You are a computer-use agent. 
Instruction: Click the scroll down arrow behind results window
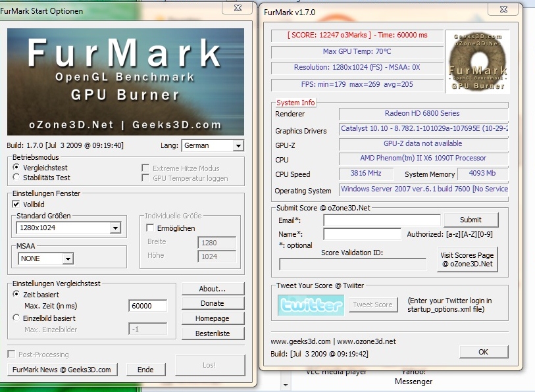[286, 385]
